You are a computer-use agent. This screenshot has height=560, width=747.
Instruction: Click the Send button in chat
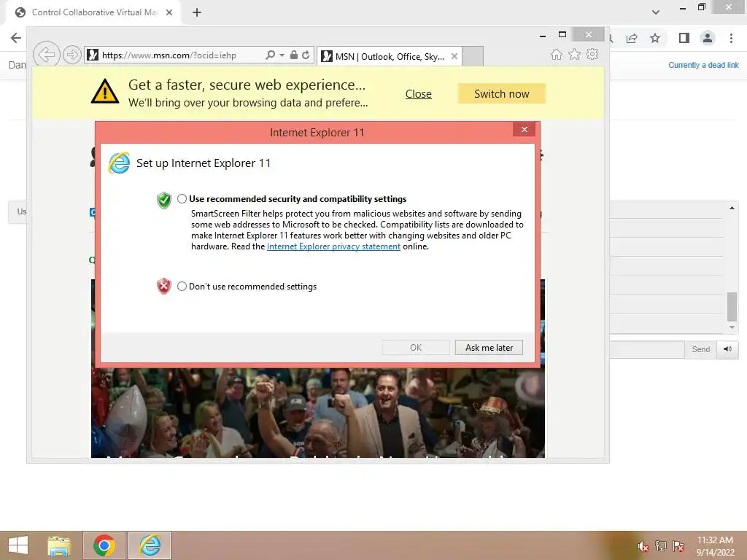click(x=701, y=349)
